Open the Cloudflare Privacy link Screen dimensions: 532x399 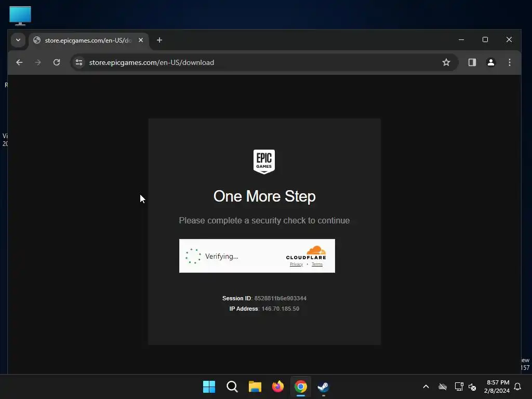pyautogui.click(x=297, y=264)
